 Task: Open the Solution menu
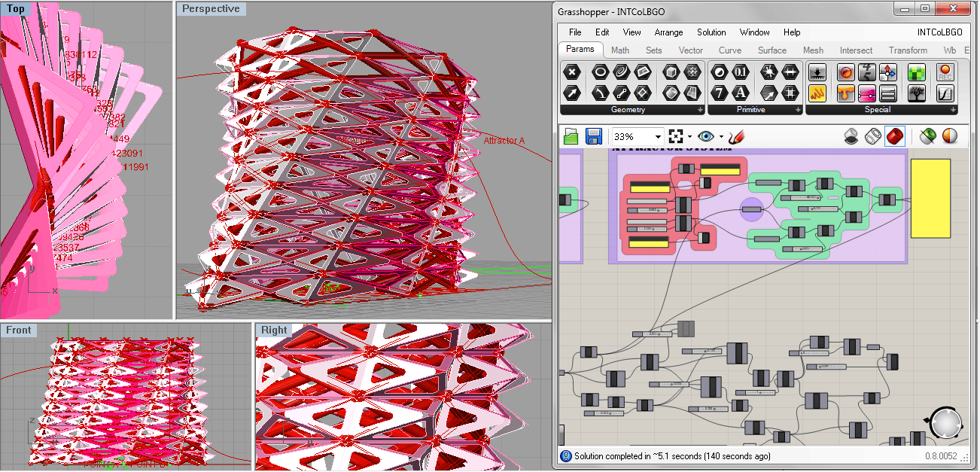711,32
